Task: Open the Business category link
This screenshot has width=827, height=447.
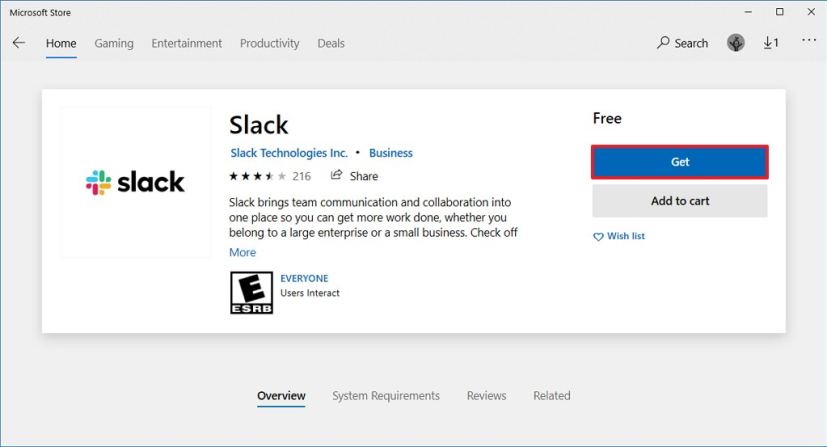Action: pyautogui.click(x=391, y=153)
